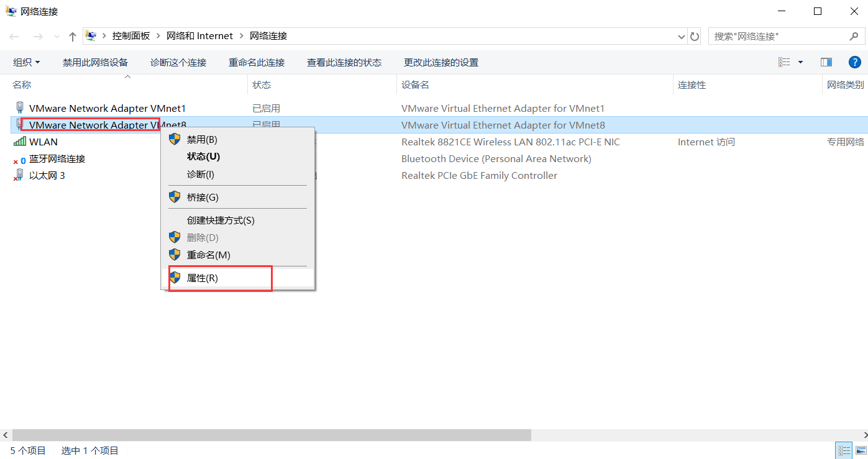Viewport: 868px width, 459px height.
Task: Click the Internet 访问 connectivity cell
Action: click(x=706, y=142)
